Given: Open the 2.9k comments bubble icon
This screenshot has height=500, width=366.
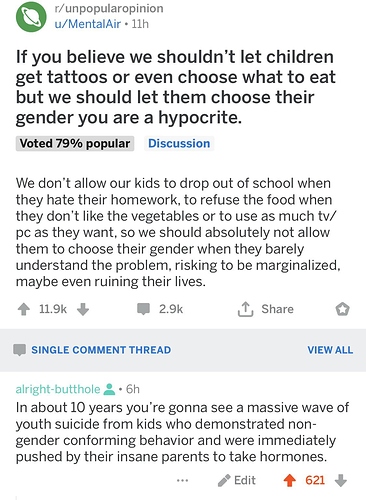Looking at the screenshot, I should pyautogui.click(x=143, y=309).
